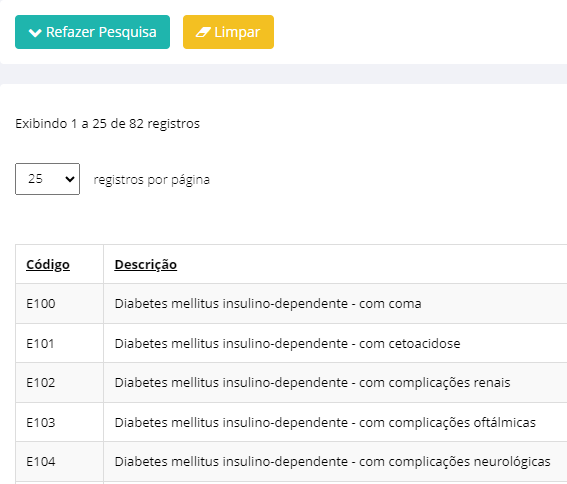567x484 pixels.
Task: Click the dropdown arrow beside 25
Action: point(69,179)
